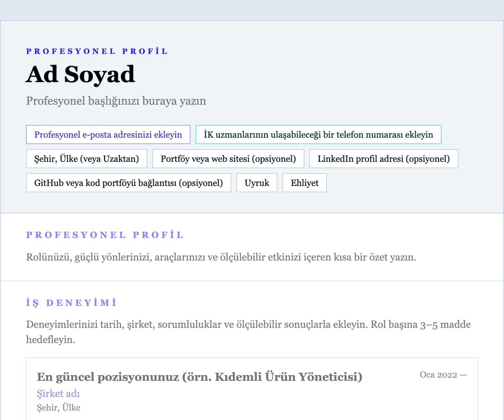Select the profile summary placeholder paragraph
Image resolution: width=504 pixels, height=420 pixels.
pos(221,257)
